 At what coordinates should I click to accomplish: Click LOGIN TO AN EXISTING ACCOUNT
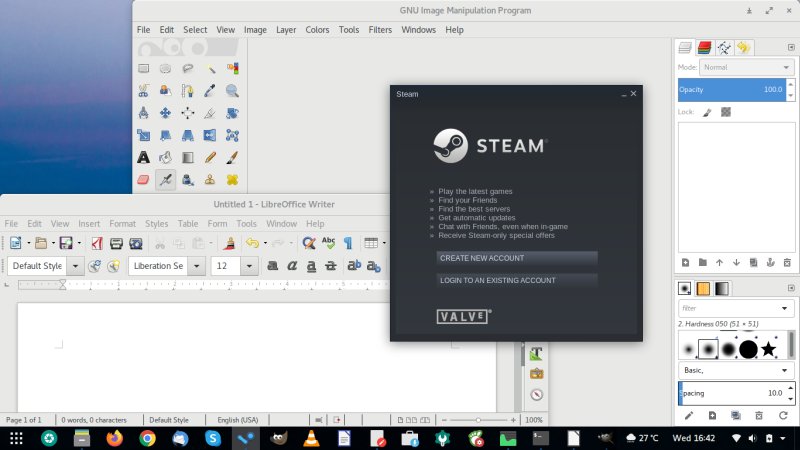click(517, 280)
